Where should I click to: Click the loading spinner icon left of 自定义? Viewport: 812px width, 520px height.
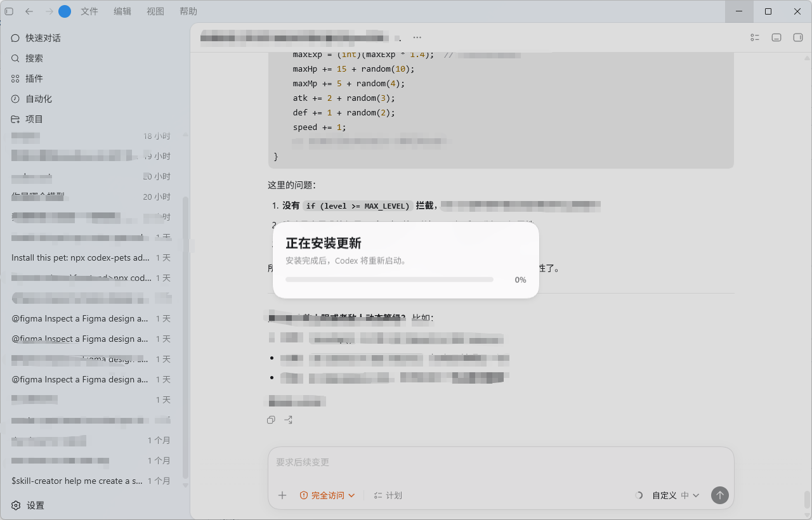[x=639, y=495]
